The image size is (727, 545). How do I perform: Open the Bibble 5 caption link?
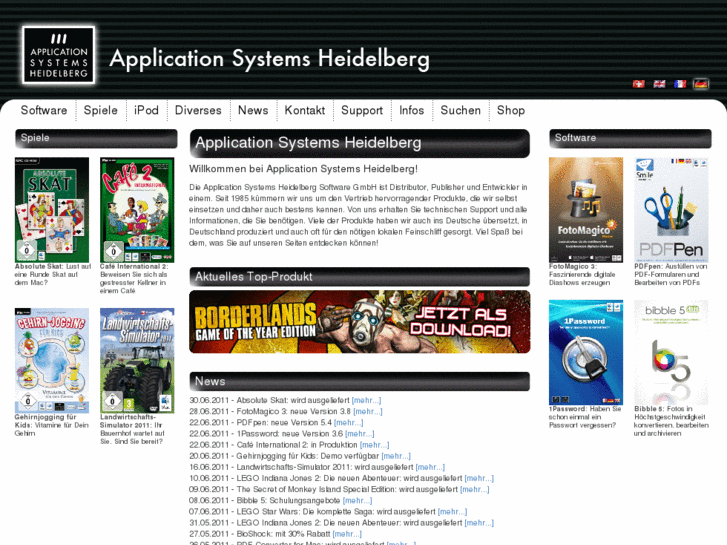pyautogui.click(x=671, y=421)
